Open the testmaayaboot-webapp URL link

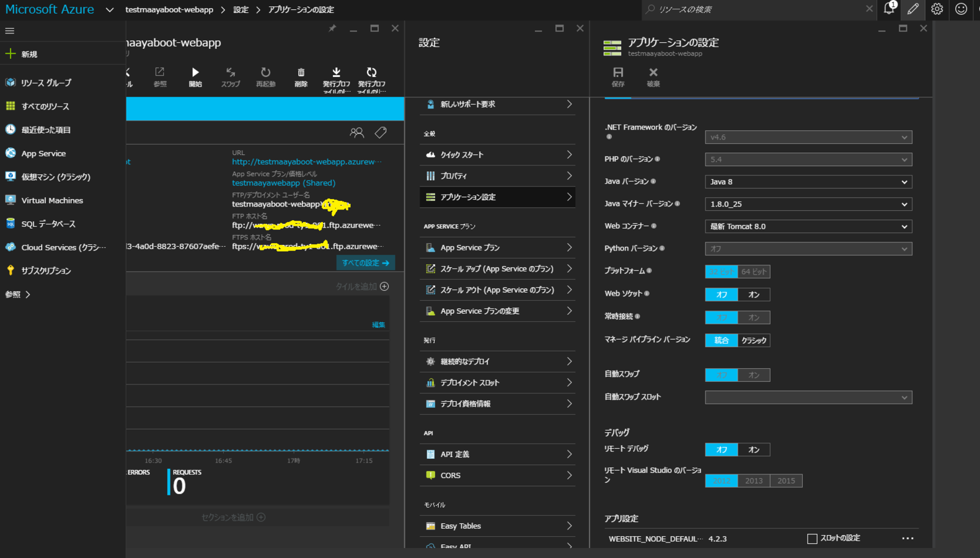[307, 162]
